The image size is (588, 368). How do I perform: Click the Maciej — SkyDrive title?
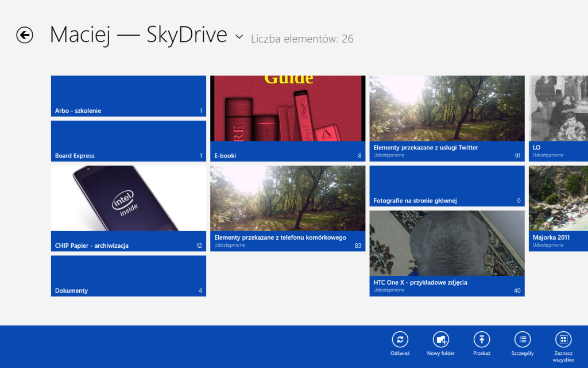138,35
